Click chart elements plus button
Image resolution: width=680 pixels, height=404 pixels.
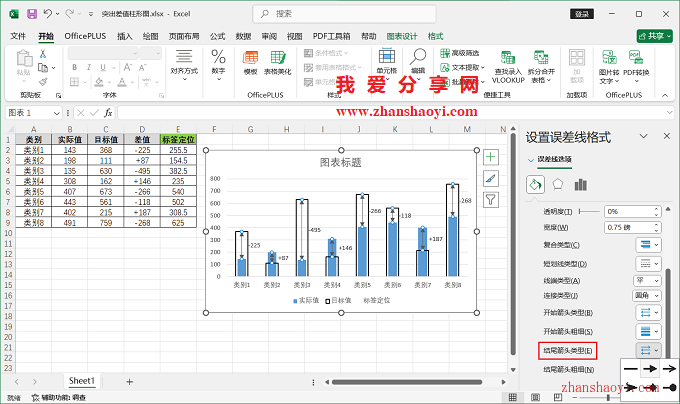(490, 157)
